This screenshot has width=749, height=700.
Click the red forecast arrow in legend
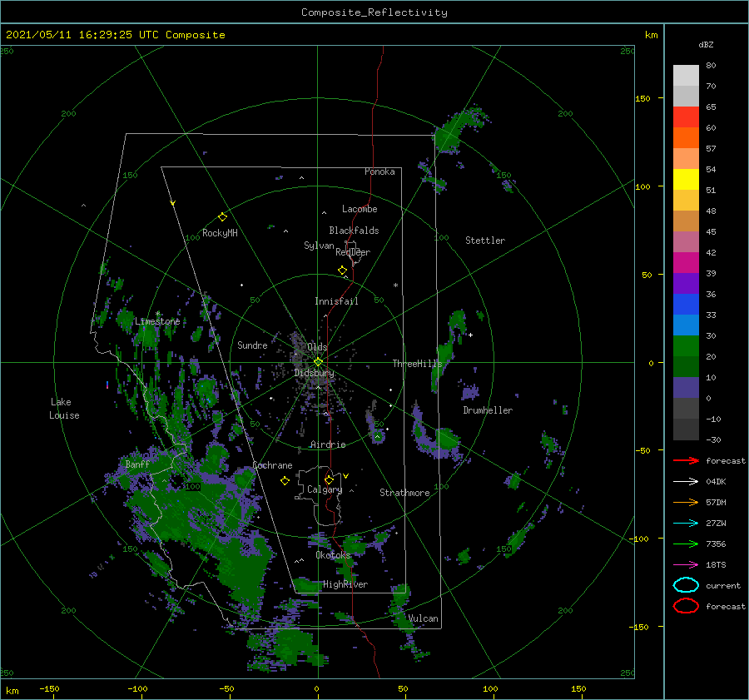[686, 460]
